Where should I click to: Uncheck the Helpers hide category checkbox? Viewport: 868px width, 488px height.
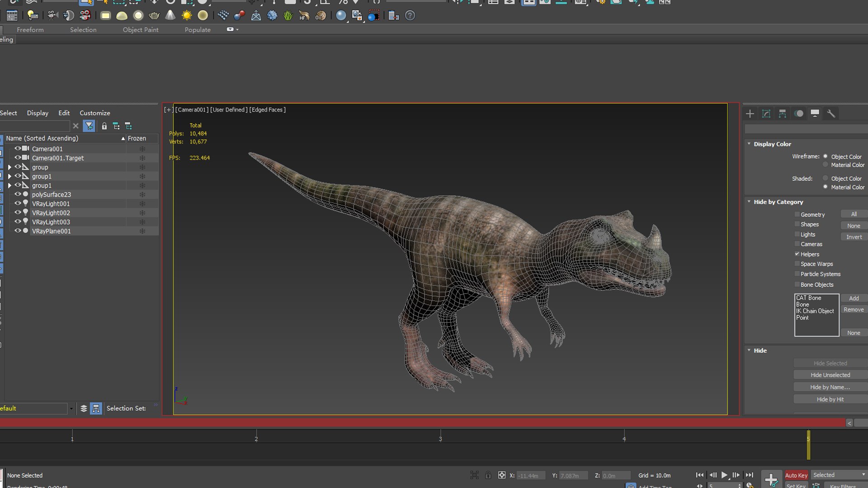click(x=797, y=254)
